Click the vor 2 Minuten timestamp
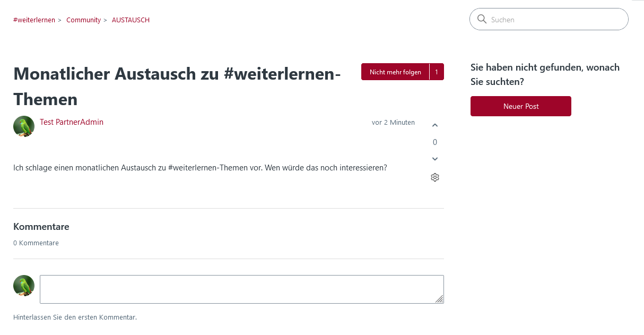The image size is (644, 335). pos(393,122)
